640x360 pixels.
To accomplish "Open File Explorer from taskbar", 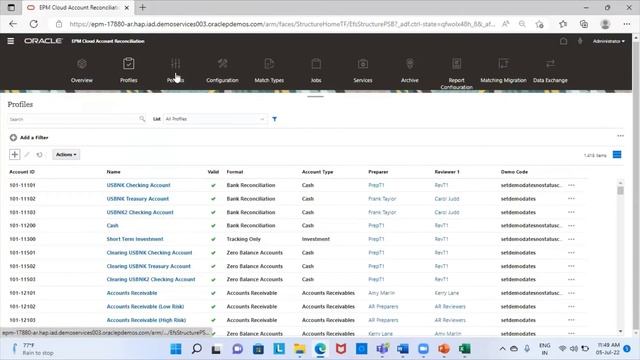I will coord(300,349).
